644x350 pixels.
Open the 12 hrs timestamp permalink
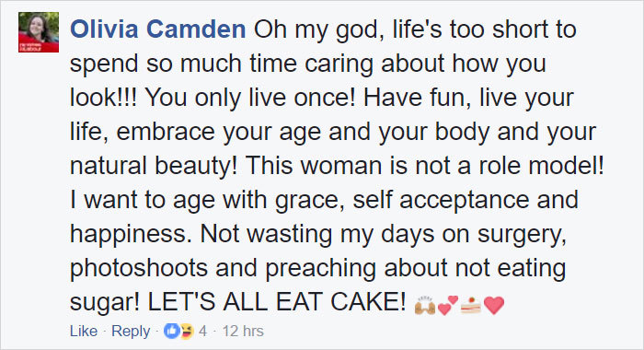pyautogui.click(x=243, y=331)
